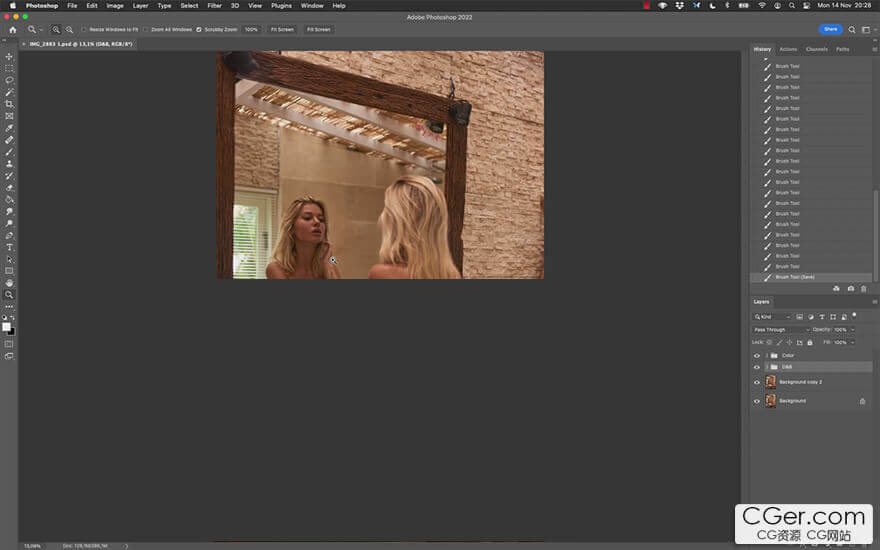Click the Home icon in options bar

click(13, 30)
